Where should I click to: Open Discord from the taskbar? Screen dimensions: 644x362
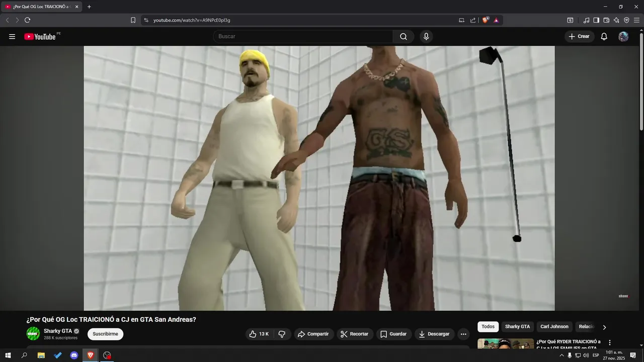[x=74, y=355]
